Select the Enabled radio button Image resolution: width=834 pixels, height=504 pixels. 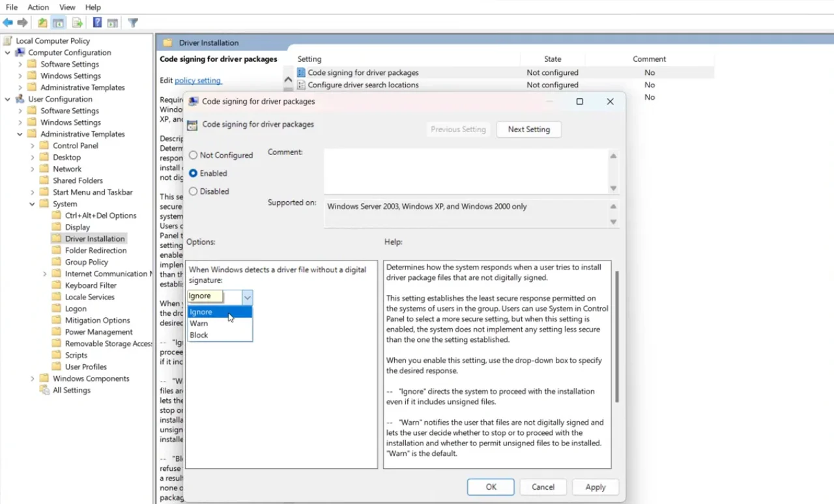193,173
